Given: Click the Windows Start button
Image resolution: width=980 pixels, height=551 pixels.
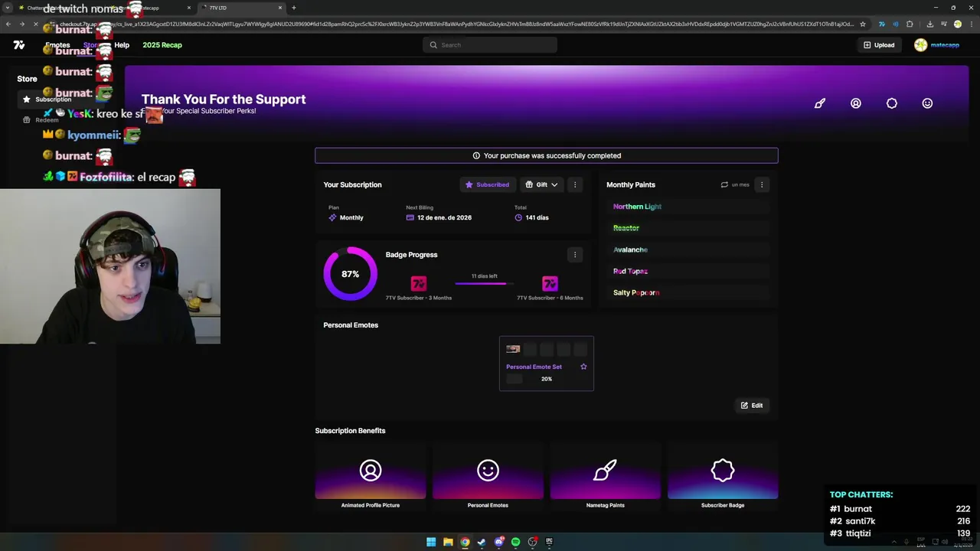Looking at the screenshot, I should coord(431,542).
